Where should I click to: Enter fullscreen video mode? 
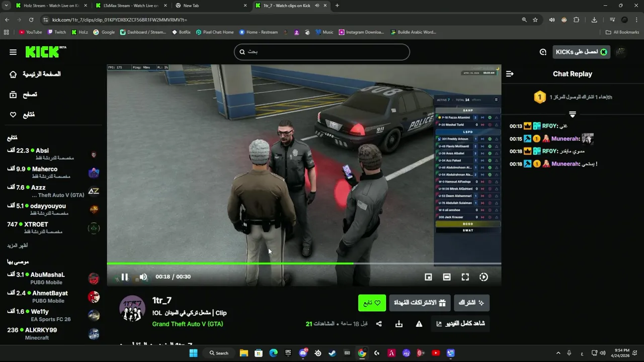(x=465, y=277)
